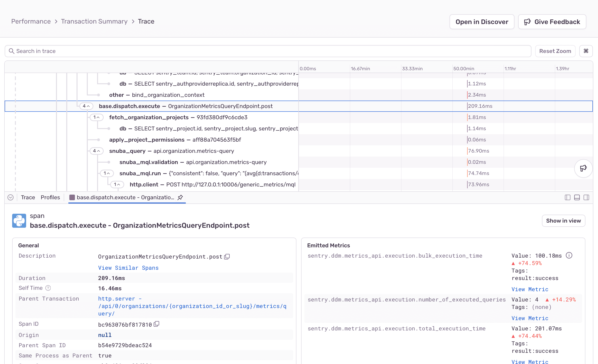This screenshot has height=364, width=598.
Task: Collapse the snuba_query span children
Action: pos(97,151)
